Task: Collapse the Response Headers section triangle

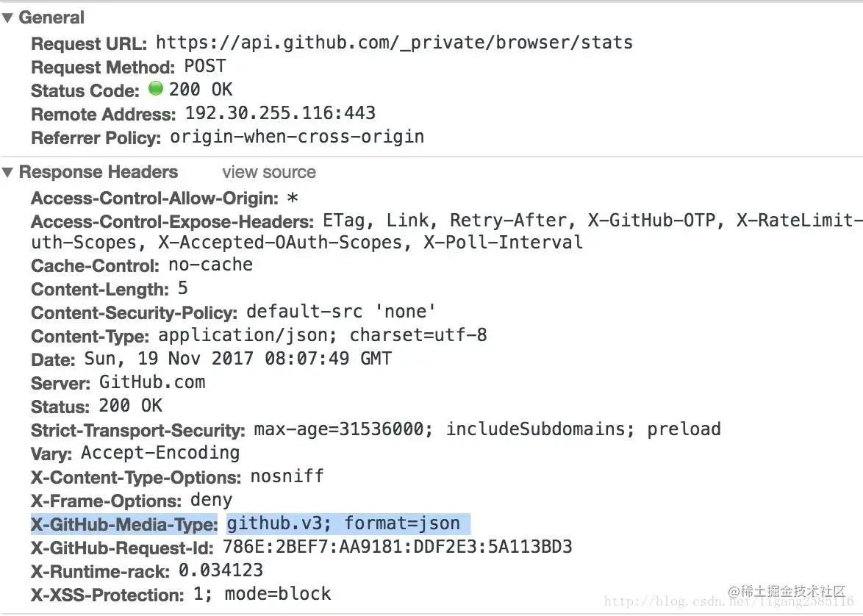Action: [8, 173]
